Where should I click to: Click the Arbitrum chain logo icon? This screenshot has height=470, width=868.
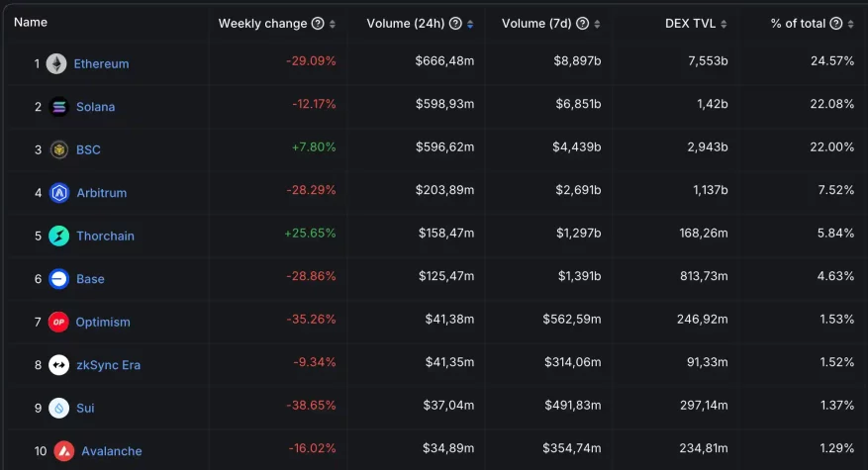(x=59, y=193)
